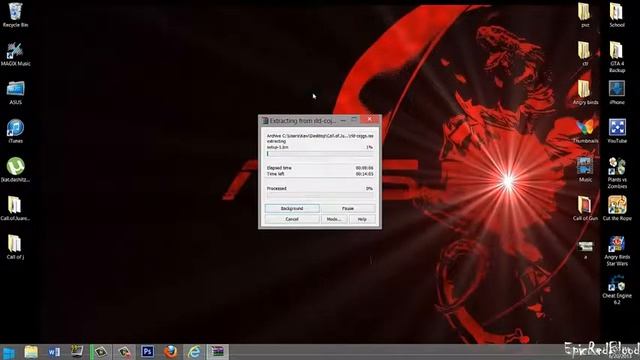640x360 pixels.
Task: Open the Windows Start button
Action: (x=9, y=352)
